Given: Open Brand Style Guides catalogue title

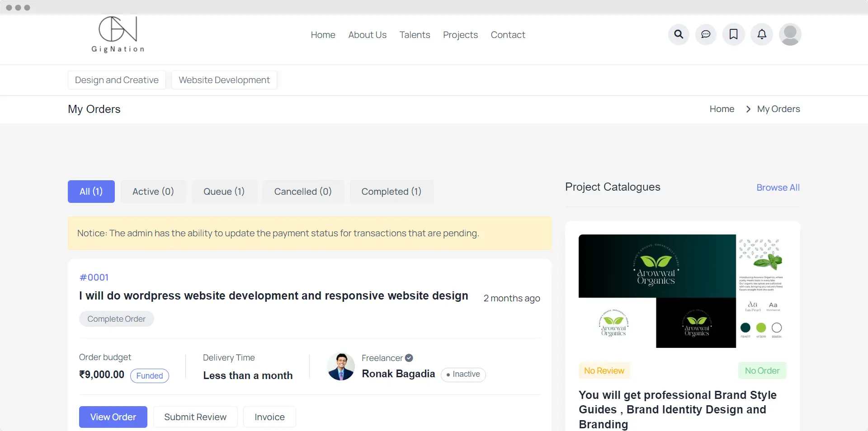Looking at the screenshot, I should point(678,409).
